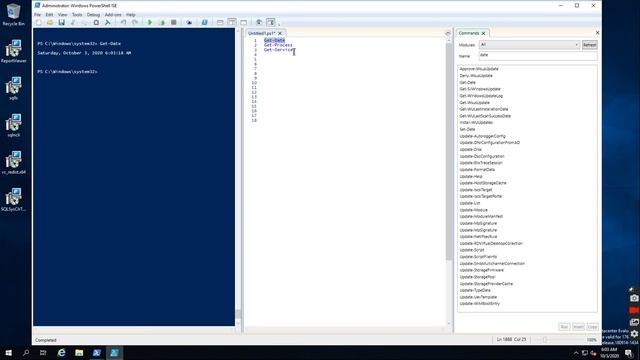Select Set-Date in the command list
This screenshot has width=640, height=360.
[467, 129]
